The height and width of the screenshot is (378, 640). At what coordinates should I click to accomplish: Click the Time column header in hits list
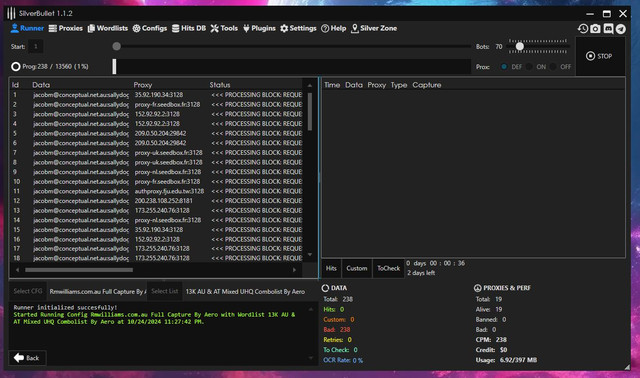coord(332,85)
